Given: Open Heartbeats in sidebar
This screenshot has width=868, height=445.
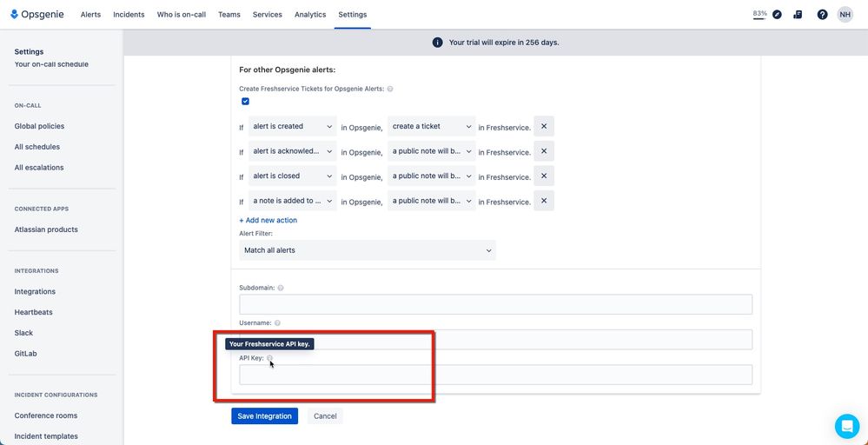Looking at the screenshot, I should (34, 312).
